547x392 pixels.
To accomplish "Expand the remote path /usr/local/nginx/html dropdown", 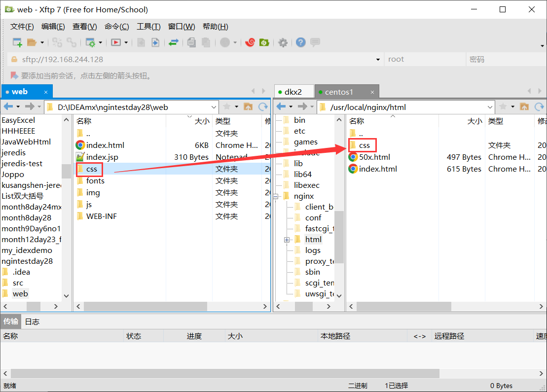I will point(490,107).
